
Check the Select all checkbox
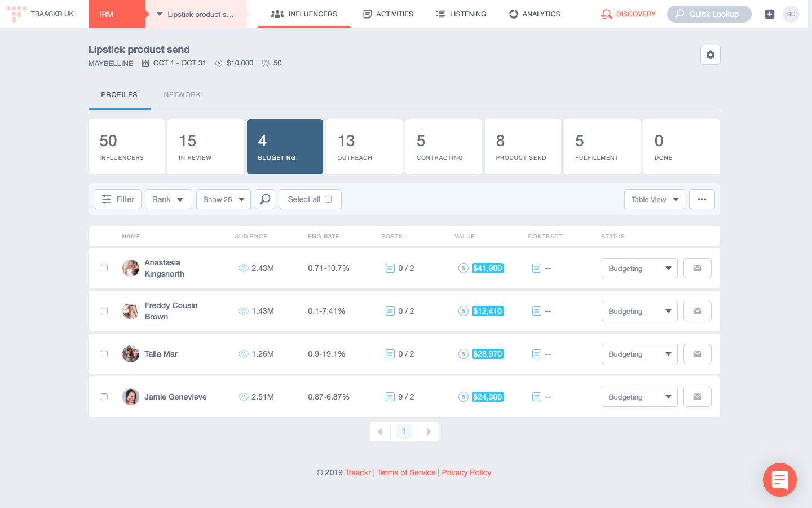pos(327,199)
